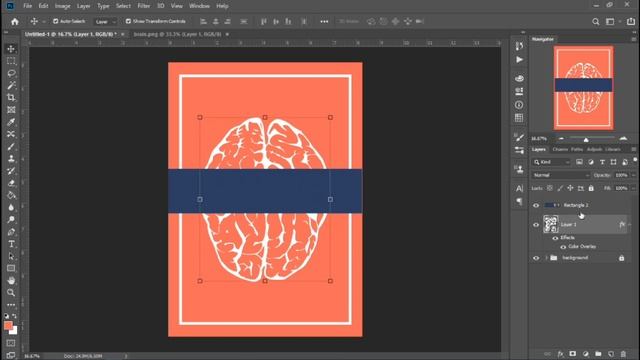Select the Eraser tool
640x360 pixels.
[x=11, y=183]
